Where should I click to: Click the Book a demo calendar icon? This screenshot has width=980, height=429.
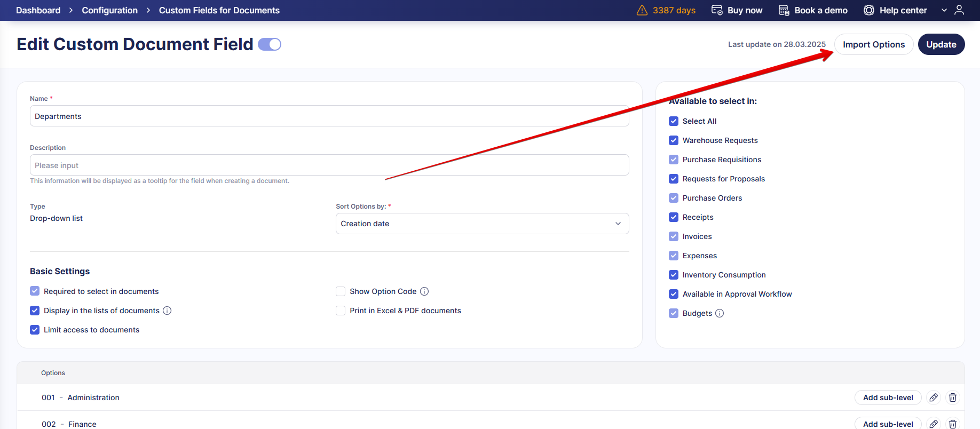pos(784,10)
